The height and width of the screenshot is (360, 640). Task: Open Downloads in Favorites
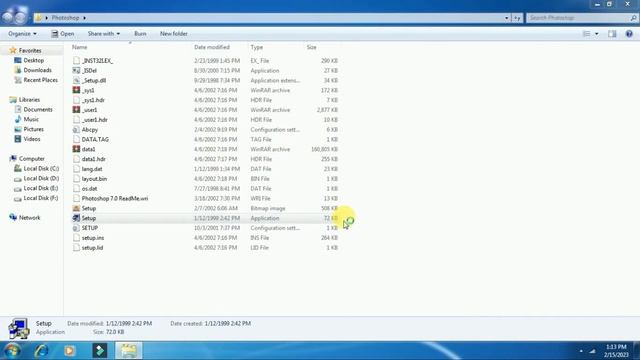37,70
